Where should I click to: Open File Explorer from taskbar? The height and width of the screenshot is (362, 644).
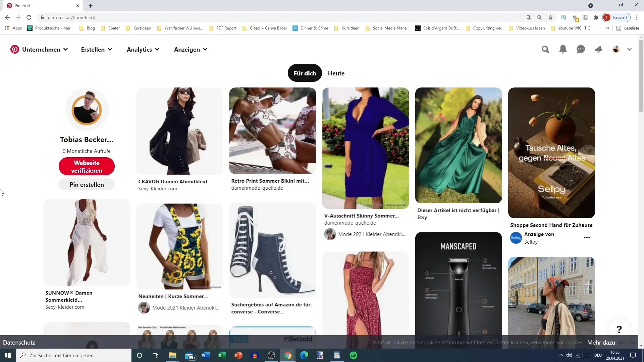(172, 355)
